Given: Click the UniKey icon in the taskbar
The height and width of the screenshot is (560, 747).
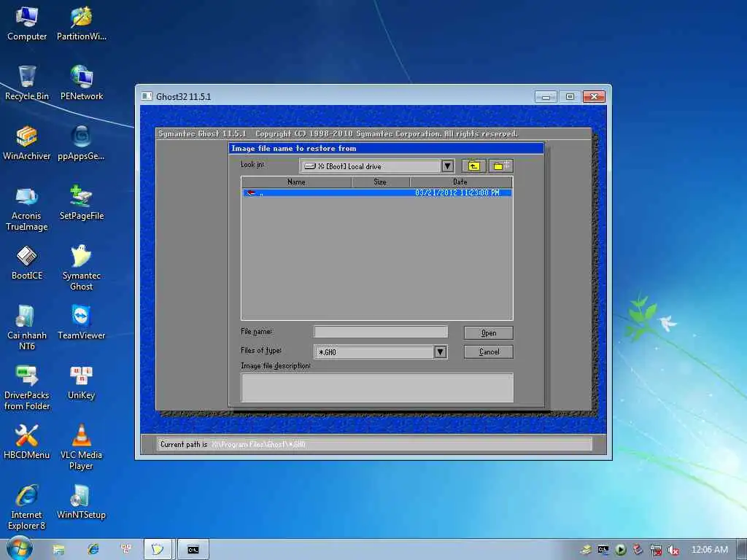Looking at the screenshot, I should [126, 550].
